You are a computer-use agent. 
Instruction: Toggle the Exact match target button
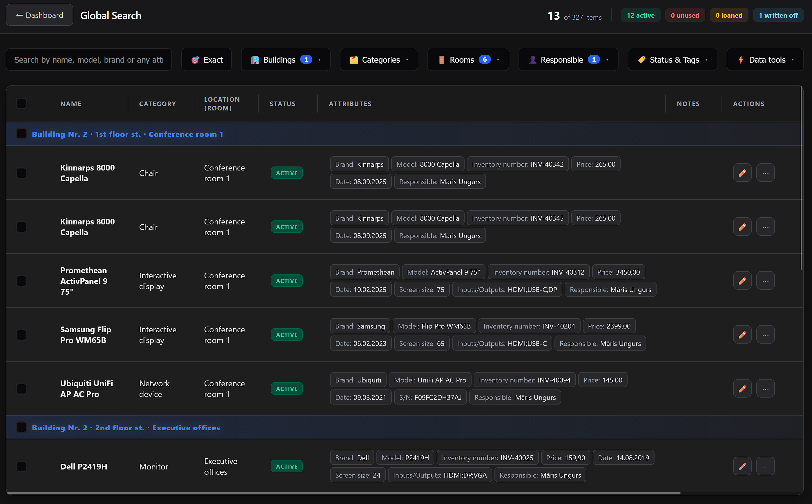206,60
